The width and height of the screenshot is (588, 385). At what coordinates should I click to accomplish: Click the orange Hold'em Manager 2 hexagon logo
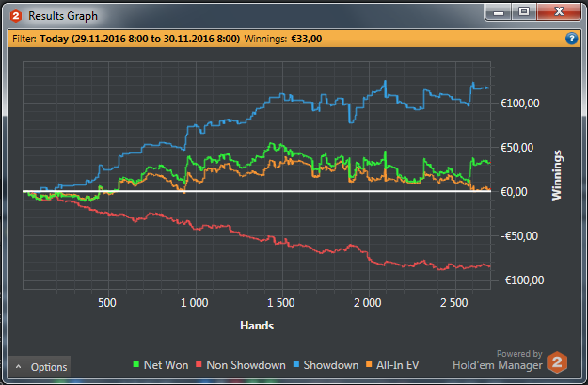click(x=557, y=362)
